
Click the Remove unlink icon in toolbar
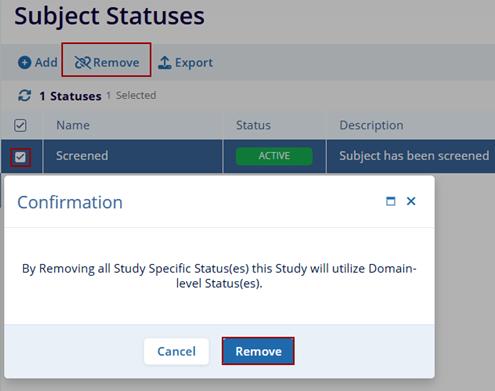(82, 62)
